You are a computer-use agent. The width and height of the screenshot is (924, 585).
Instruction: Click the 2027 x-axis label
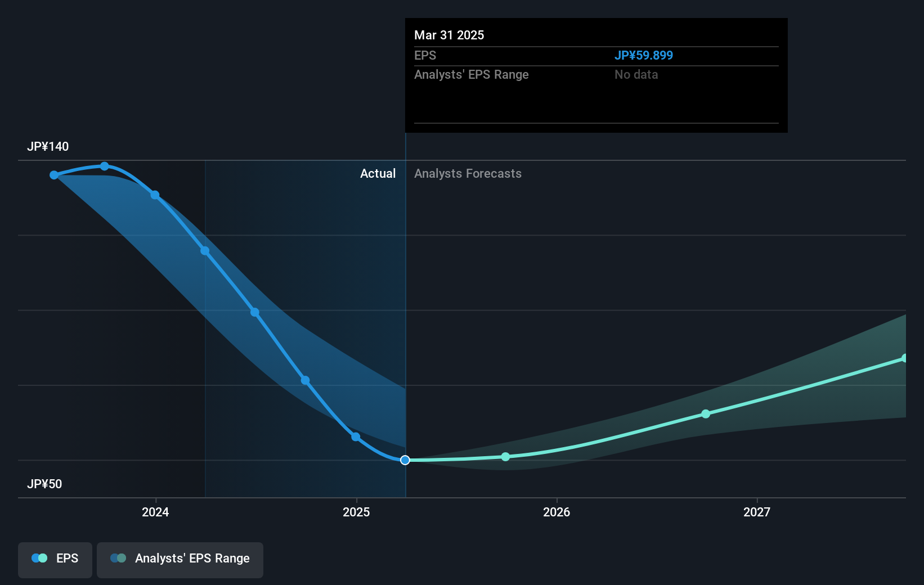point(757,512)
